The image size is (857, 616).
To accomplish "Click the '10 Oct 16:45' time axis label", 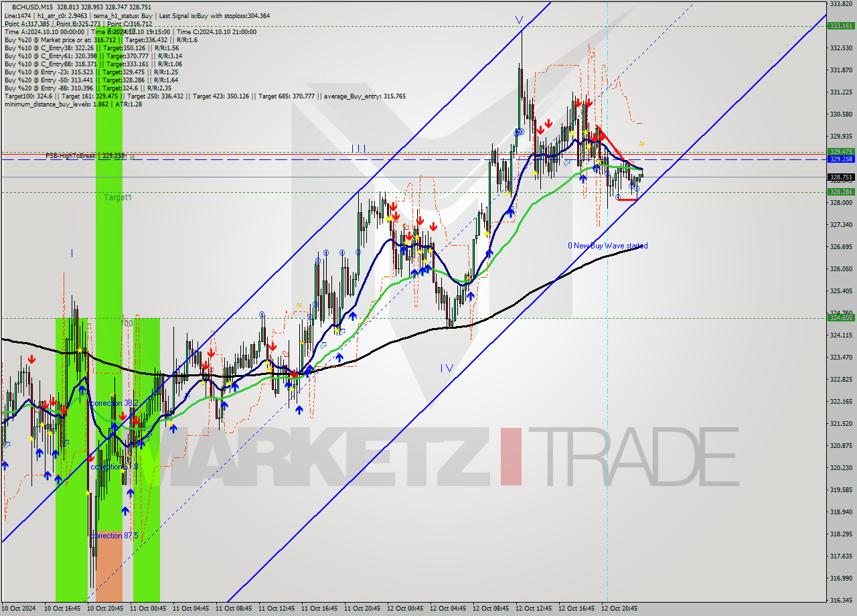I will pyautogui.click(x=63, y=609).
